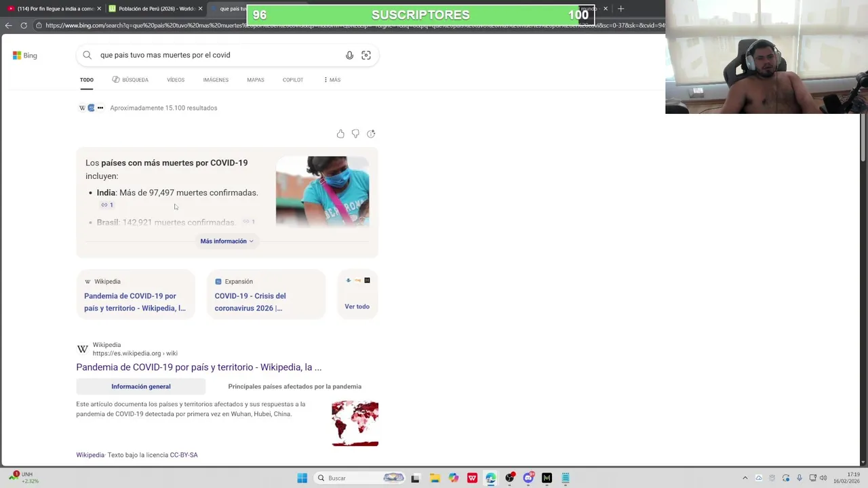Open the WPS Office taskbar icon
868x488 pixels.
pos(473,478)
